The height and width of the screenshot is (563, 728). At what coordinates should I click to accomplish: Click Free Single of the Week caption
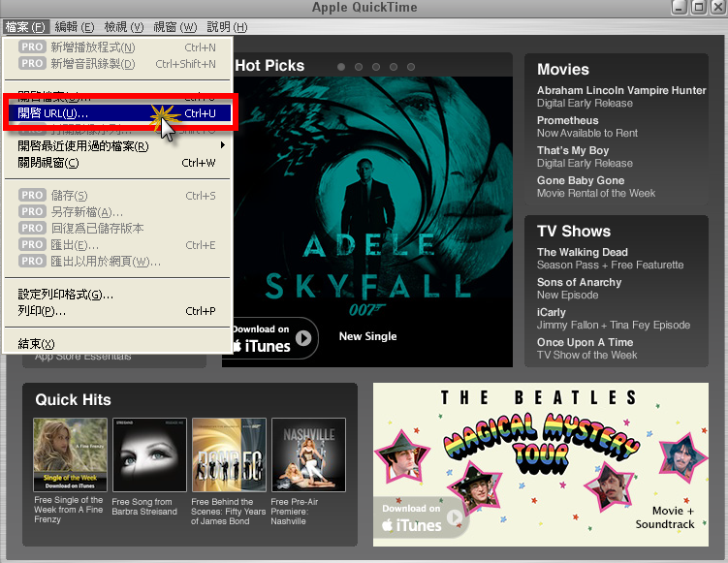(x=68, y=510)
